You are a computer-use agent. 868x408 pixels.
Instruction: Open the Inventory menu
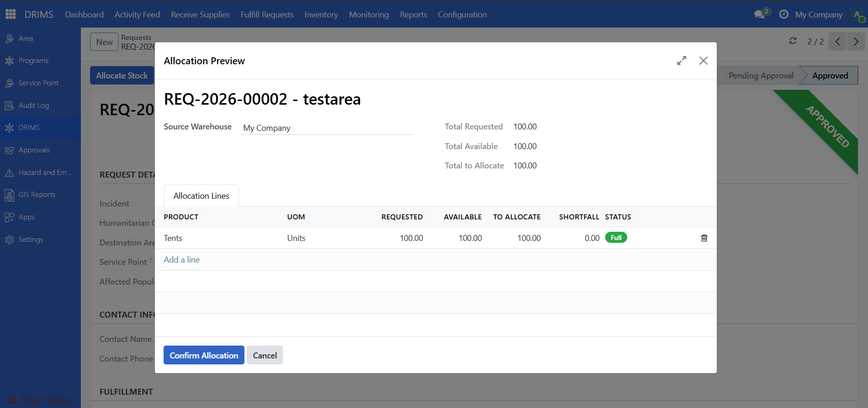tap(321, 14)
